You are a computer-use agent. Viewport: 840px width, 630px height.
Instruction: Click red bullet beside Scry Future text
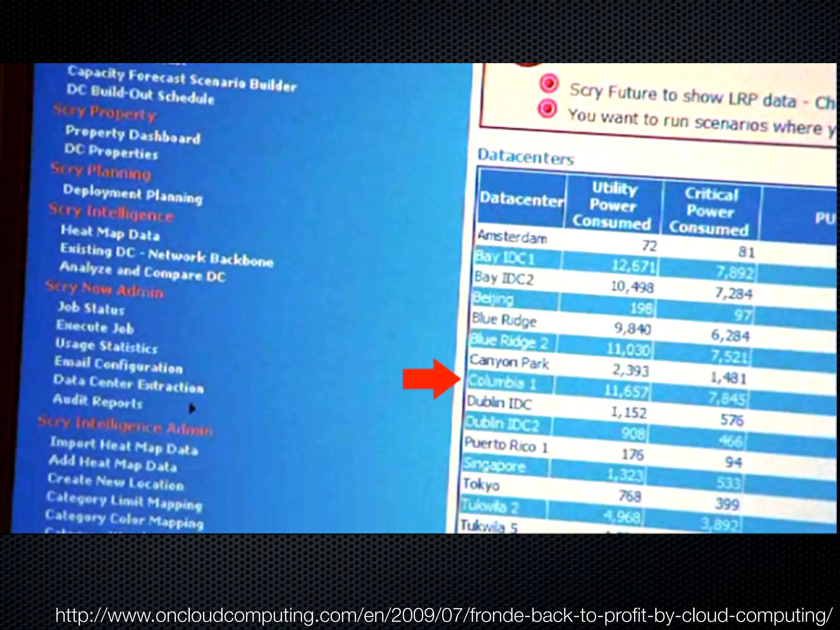coord(549,83)
